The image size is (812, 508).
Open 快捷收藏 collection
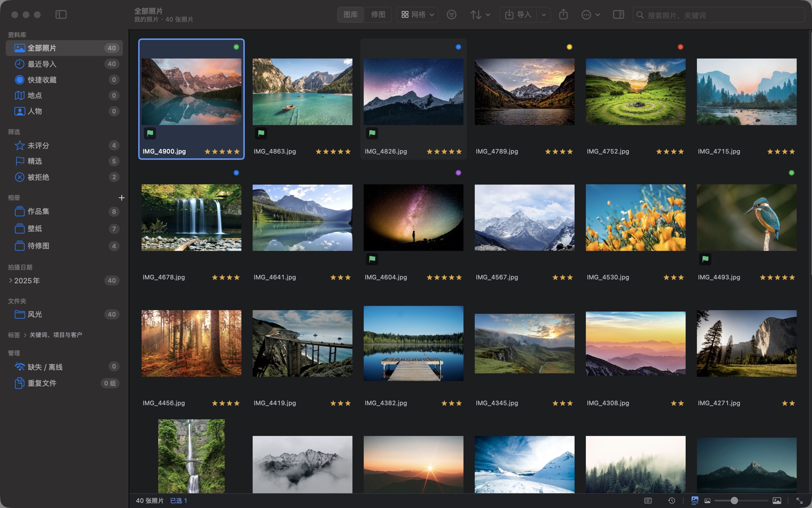(x=64, y=79)
